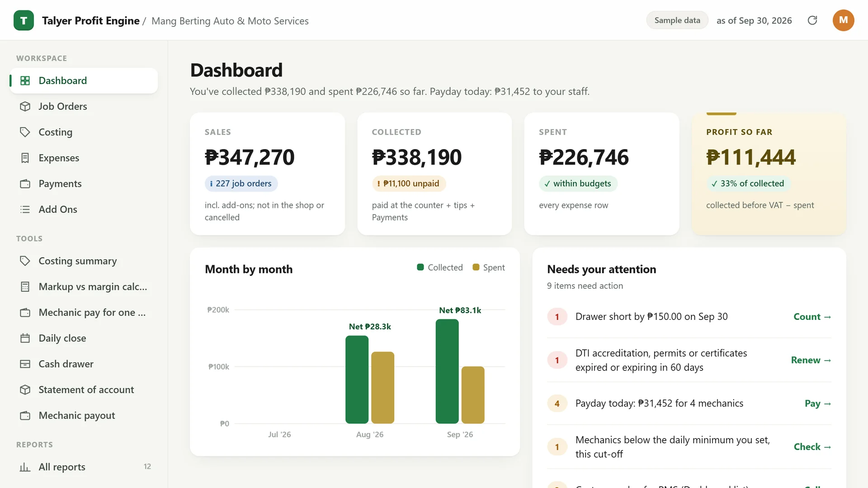Click the 12 count beside All reports

coord(147,467)
